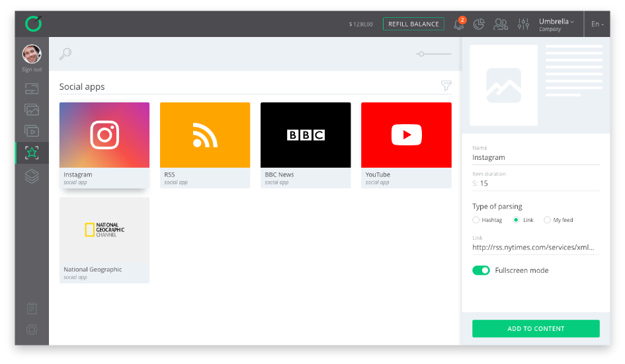This screenshot has width=625, height=364.
Task: Disable the Fullscreen mode toggle
Action: [481, 270]
